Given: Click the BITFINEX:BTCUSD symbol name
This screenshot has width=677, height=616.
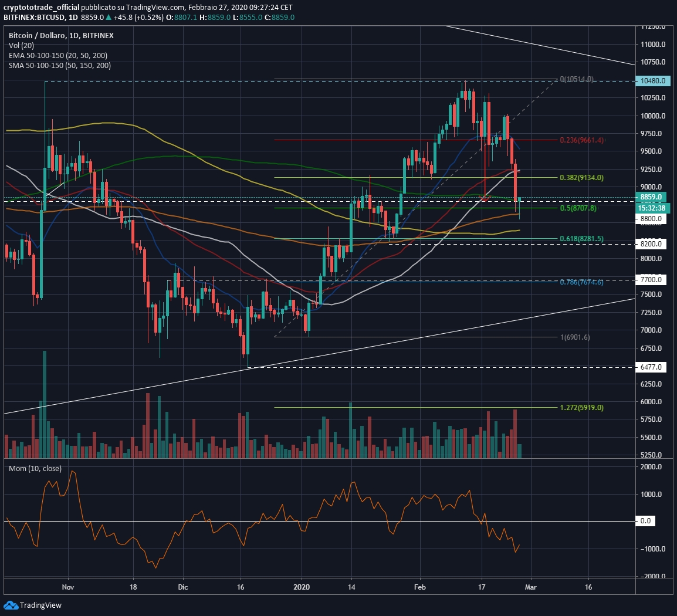Looking at the screenshot, I should (x=38, y=18).
